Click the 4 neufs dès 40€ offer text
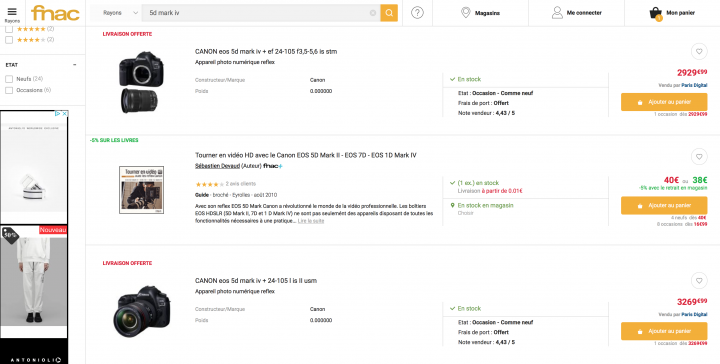This screenshot has height=364, width=720. point(689,218)
